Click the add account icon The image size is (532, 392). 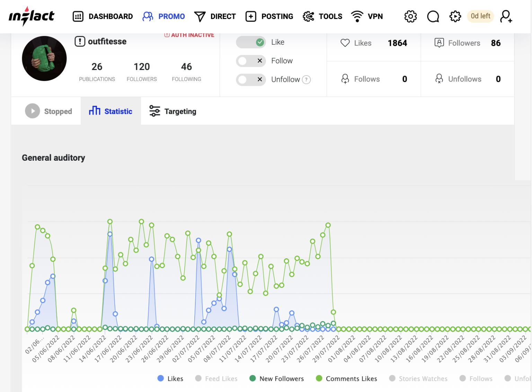506,16
